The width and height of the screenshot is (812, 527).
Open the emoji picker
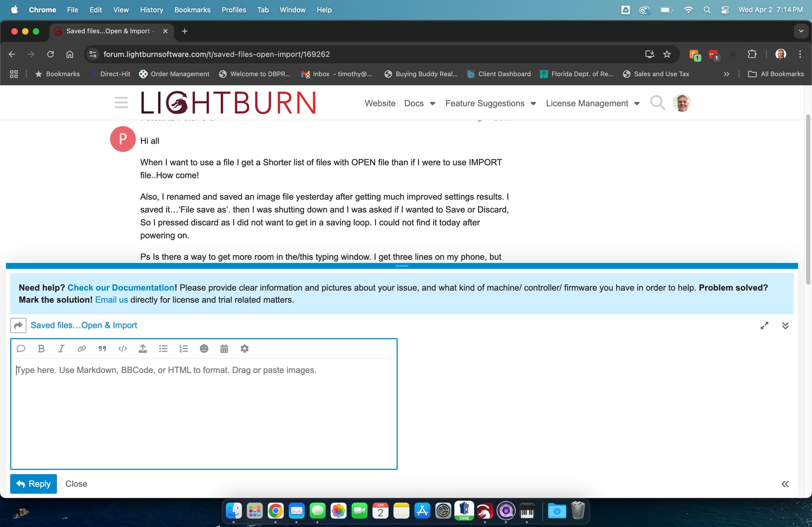pyautogui.click(x=204, y=349)
